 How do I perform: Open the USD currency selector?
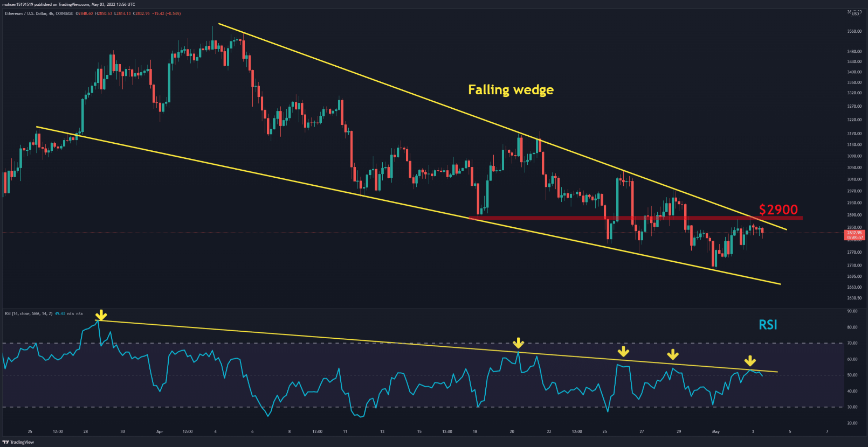[x=855, y=13]
